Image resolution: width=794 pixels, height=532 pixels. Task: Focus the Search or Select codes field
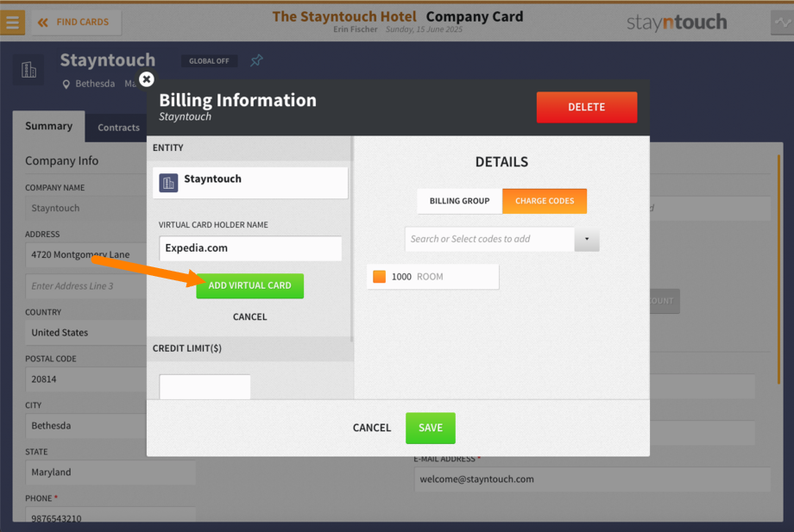point(489,239)
